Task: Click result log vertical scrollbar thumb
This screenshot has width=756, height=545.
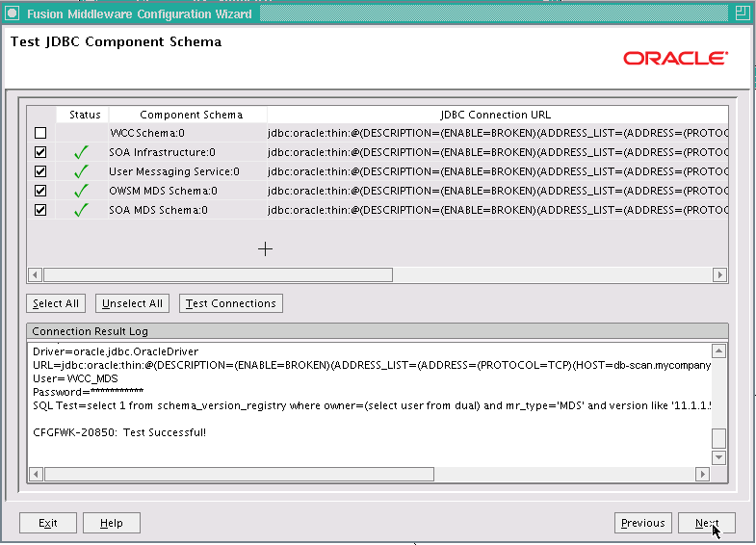Action: [x=718, y=438]
